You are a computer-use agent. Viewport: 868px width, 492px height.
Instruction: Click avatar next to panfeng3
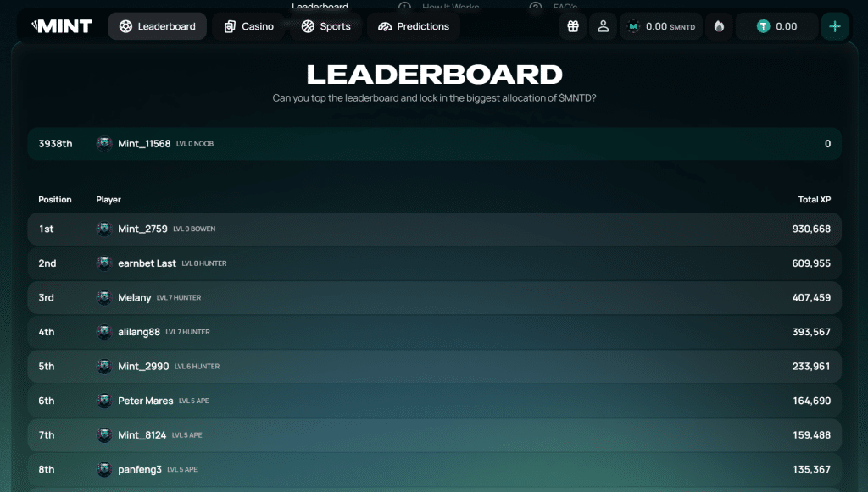tap(104, 469)
